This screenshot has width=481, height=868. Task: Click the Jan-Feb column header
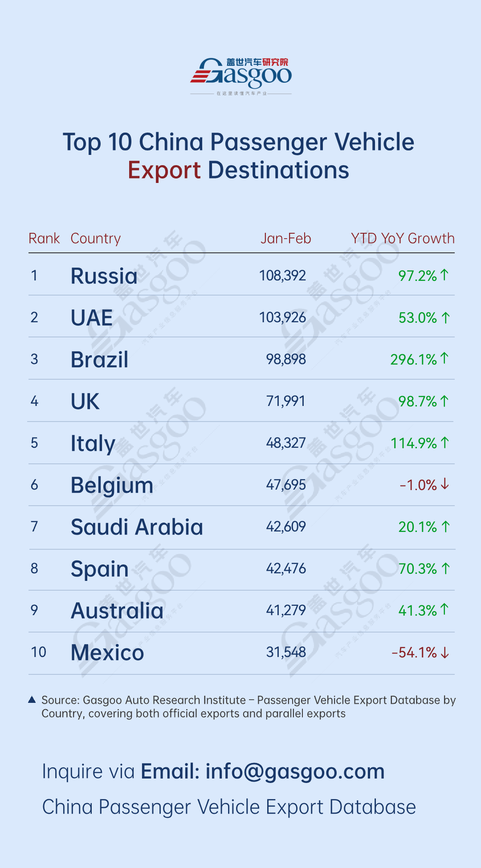click(x=285, y=239)
